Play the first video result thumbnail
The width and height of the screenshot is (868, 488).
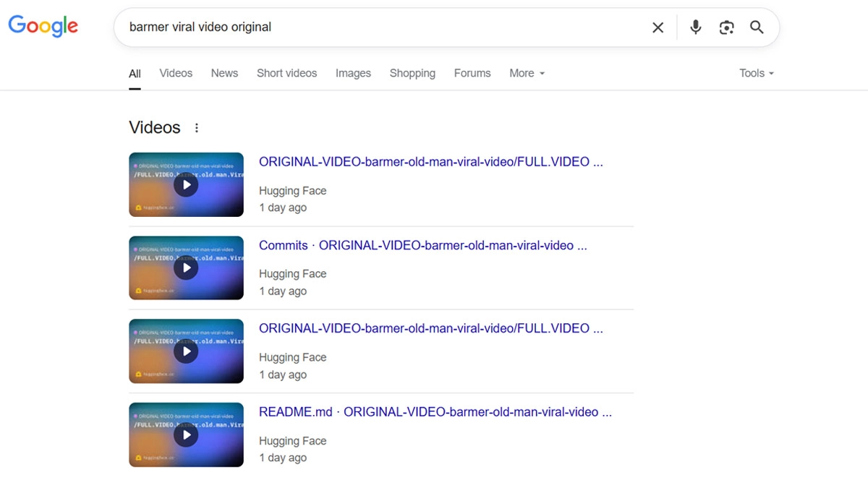point(186,184)
